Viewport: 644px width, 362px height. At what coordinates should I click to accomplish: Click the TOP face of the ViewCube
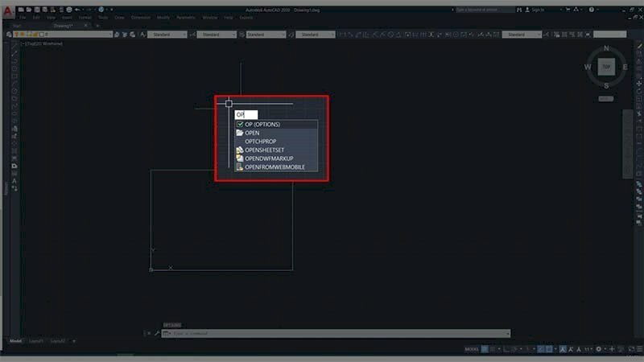pos(605,68)
